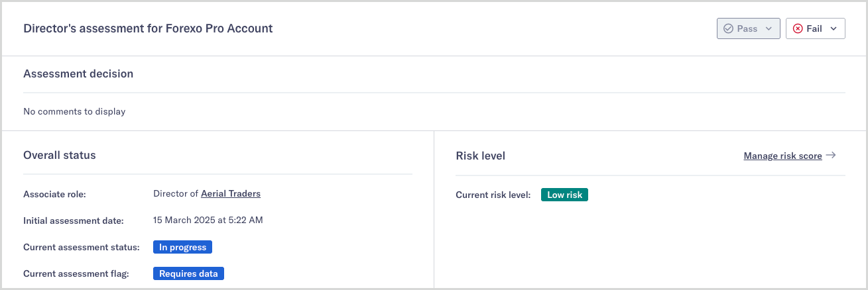Select the Overall status heading

click(60, 156)
